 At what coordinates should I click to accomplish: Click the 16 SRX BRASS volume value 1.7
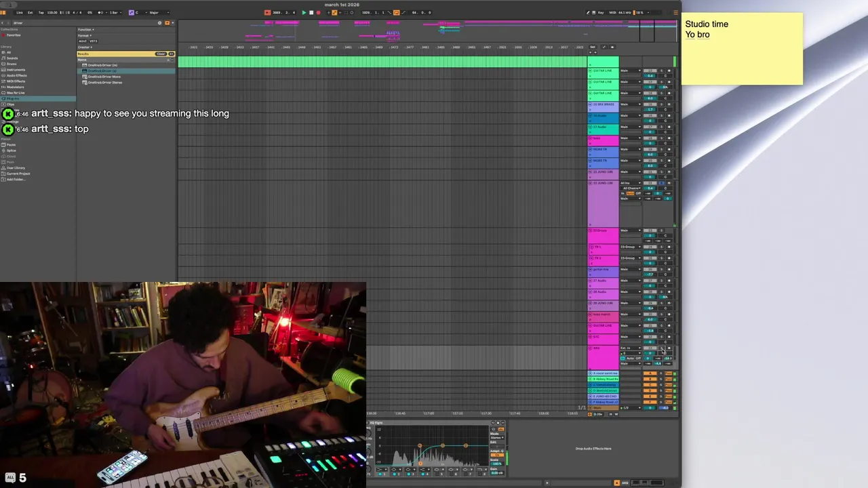click(x=650, y=109)
